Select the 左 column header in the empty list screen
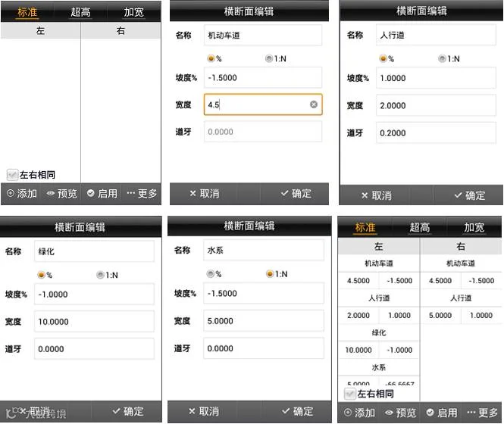Viewport: 504px width, 424px height. pyautogui.click(x=40, y=30)
